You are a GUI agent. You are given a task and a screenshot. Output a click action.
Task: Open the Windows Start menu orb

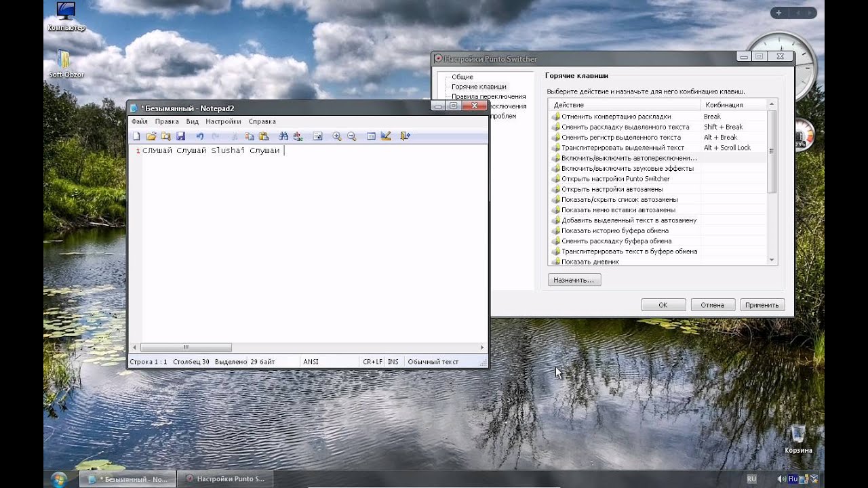(59, 479)
